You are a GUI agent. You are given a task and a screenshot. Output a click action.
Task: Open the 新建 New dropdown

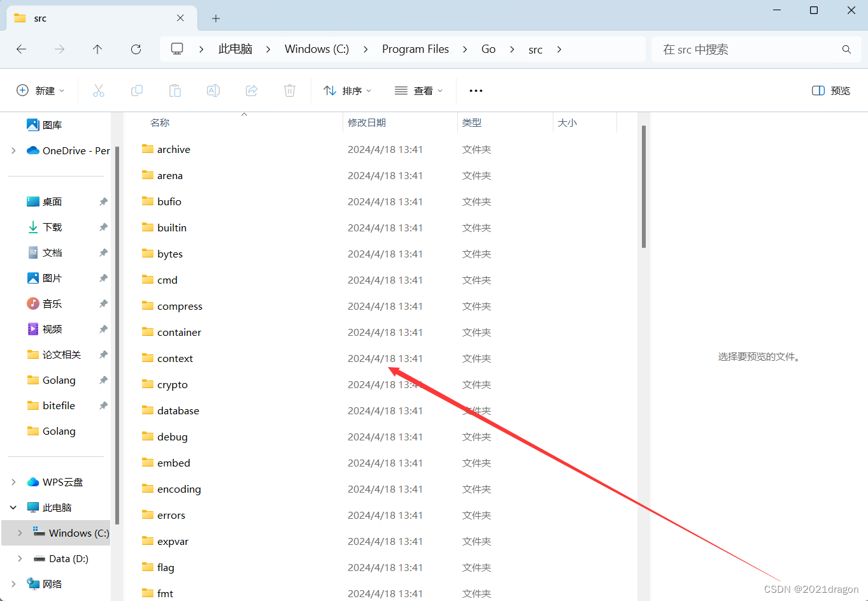tap(40, 91)
